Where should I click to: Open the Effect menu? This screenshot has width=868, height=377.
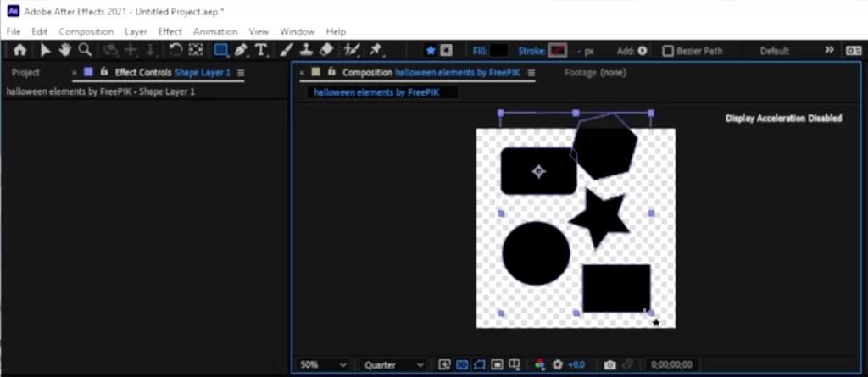(170, 31)
